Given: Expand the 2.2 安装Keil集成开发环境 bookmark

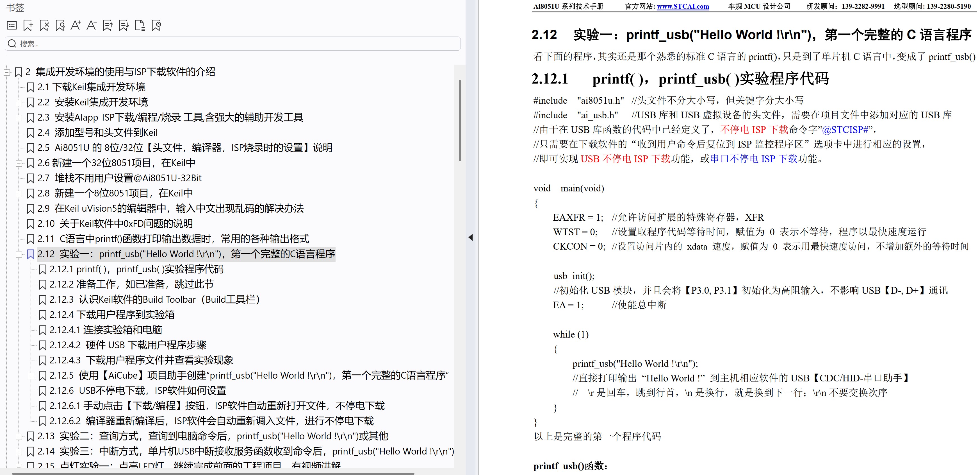Looking at the screenshot, I should pyautogui.click(x=19, y=103).
